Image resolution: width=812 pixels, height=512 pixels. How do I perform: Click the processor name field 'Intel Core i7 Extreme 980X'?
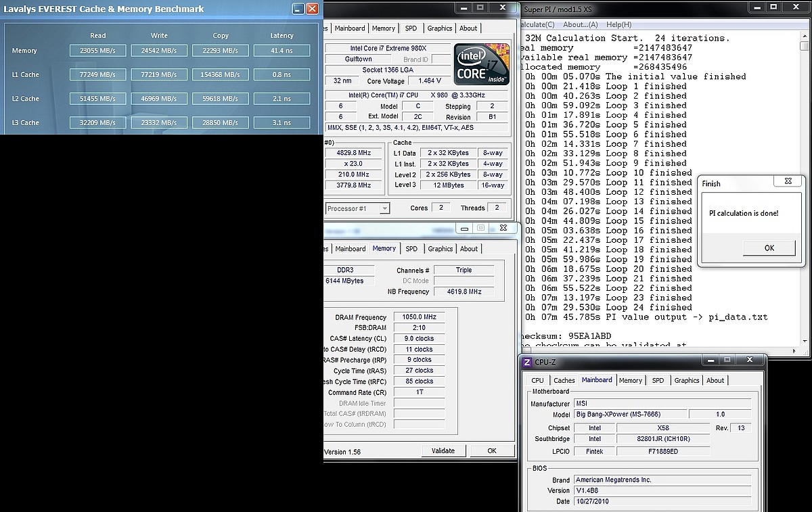(389, 49)
